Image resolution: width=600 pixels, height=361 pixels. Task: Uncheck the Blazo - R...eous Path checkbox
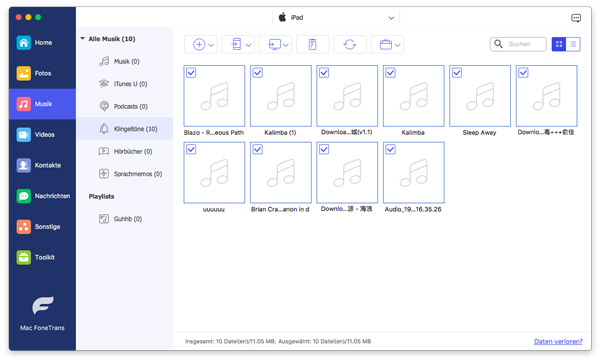point(191,73)
